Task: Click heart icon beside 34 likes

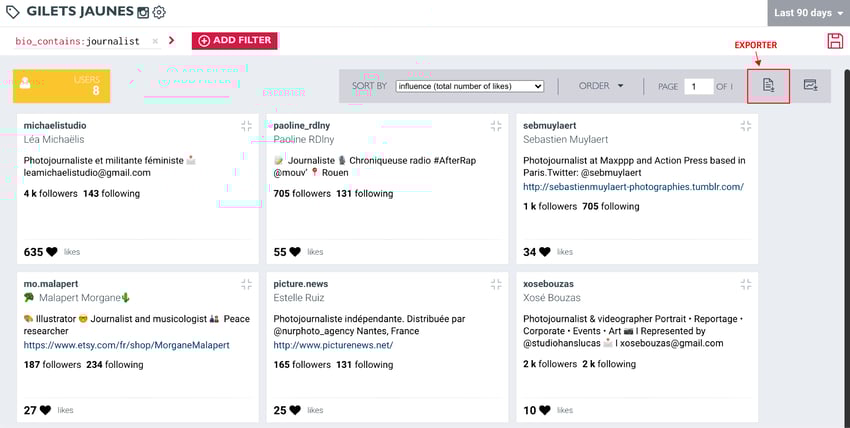Action: pos(545,252)
